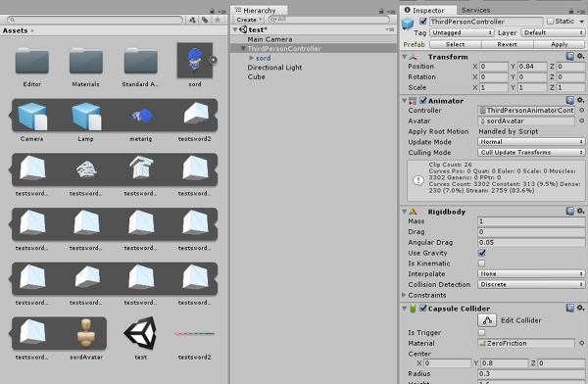Select the test scene Unity asset

click(x=140, y=333)
